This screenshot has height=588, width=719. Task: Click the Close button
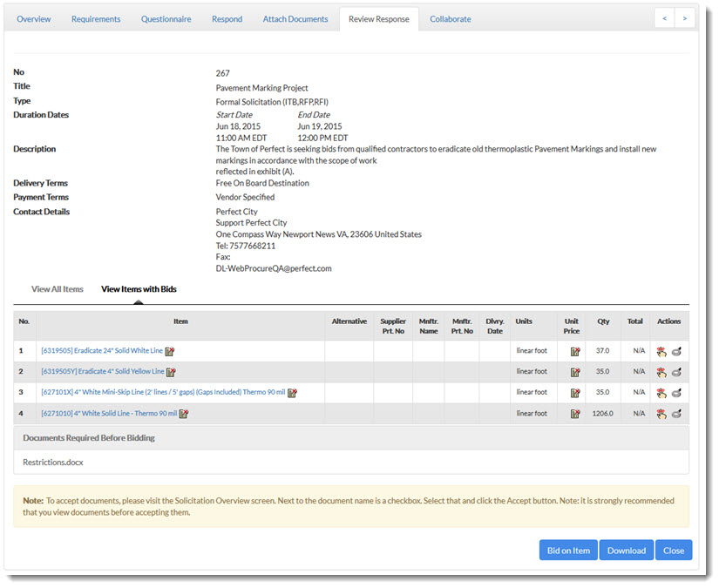(x=674, y=551)
